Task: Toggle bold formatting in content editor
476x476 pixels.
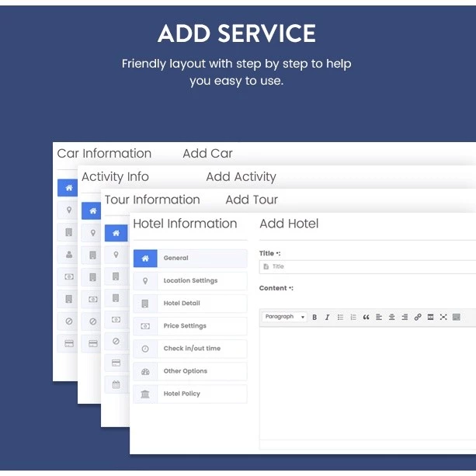Action: pyautogui.click(x=314, y=318)
